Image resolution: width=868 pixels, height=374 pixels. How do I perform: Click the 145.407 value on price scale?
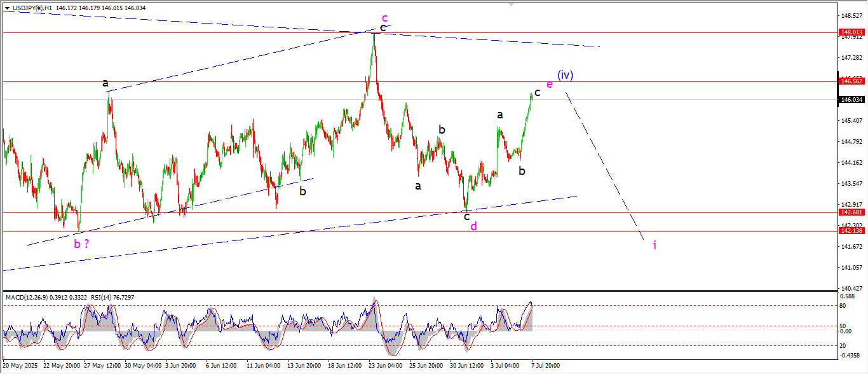(x=851, y=121)
